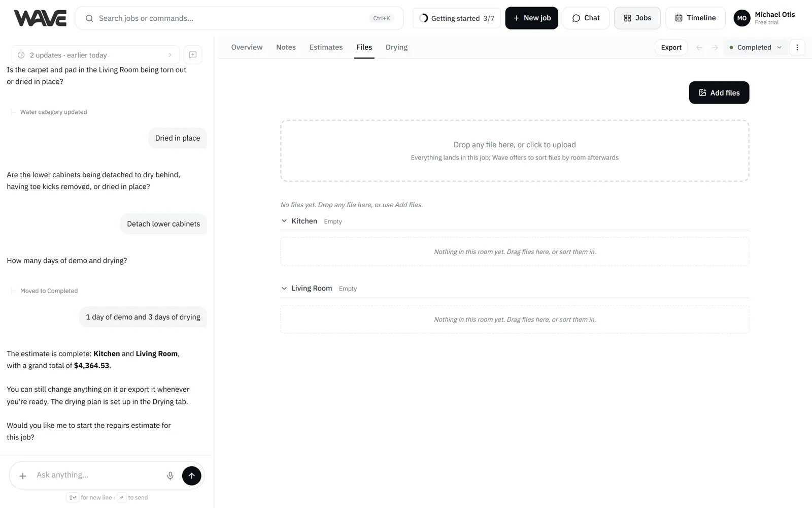Click the WAVE logo
Screen dimensions: 812x508
coord(40,18)
